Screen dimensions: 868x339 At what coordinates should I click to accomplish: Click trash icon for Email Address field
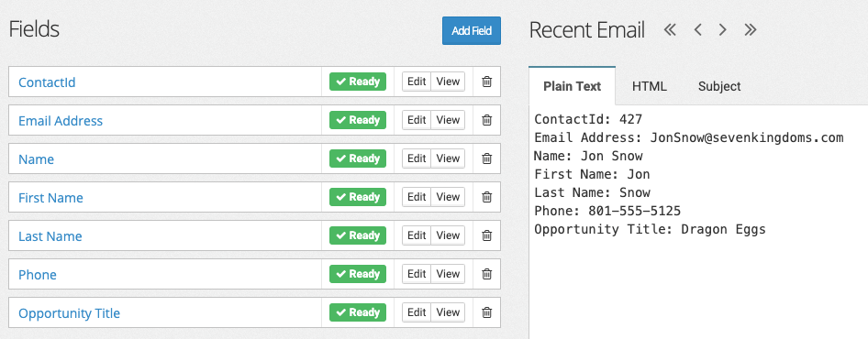pos(486,120)
